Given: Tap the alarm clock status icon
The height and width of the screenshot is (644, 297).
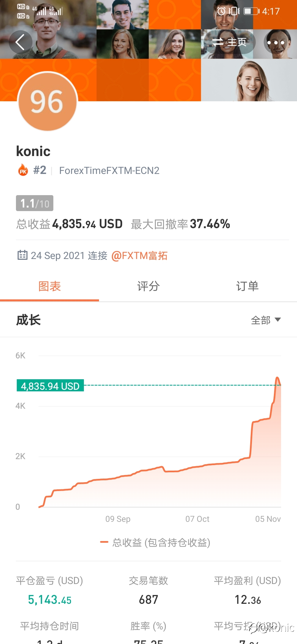Looking at the screenshot, I should [x=221, y=11].
